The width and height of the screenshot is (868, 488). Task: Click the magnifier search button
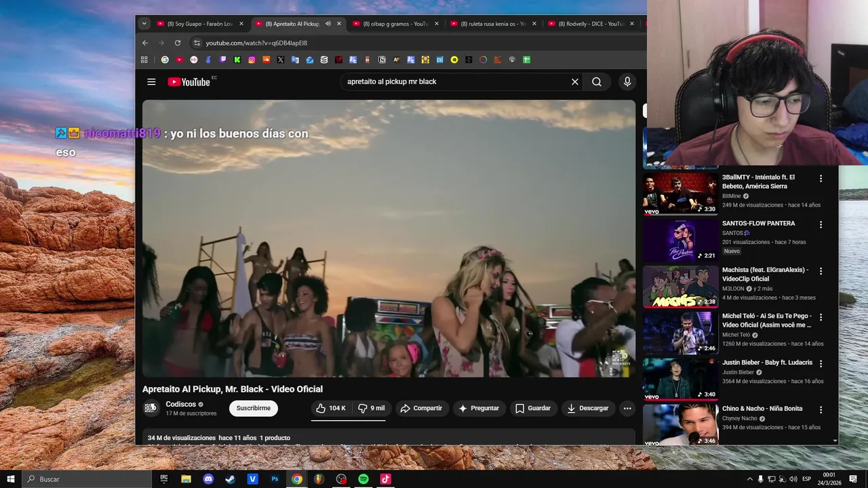(597, 82)
